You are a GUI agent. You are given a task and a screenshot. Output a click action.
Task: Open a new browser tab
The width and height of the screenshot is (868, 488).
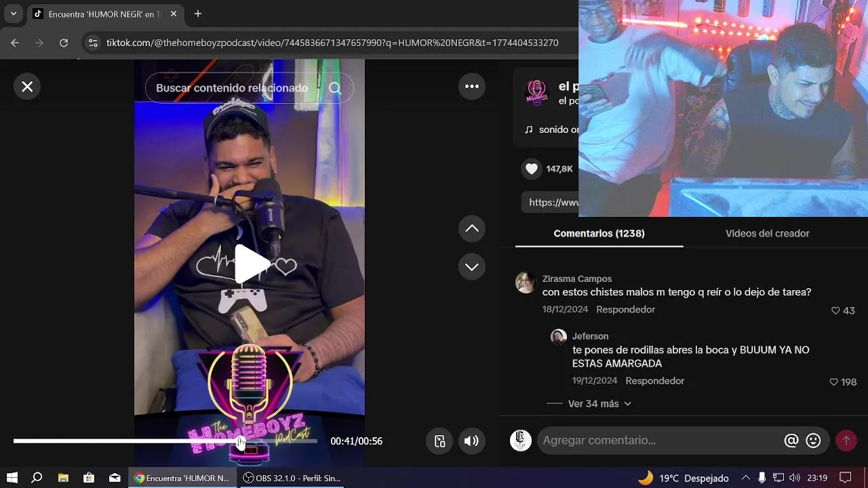pyautogui.click(x=198, y=14)
